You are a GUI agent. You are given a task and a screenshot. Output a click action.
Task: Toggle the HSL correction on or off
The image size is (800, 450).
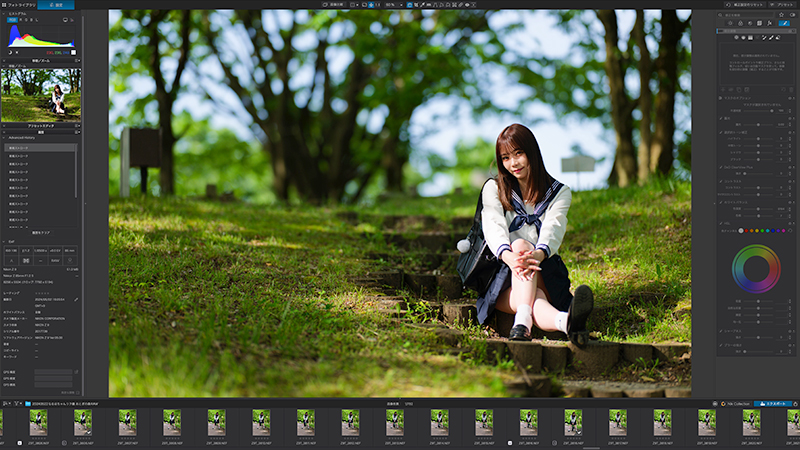[x=721, y=223]
